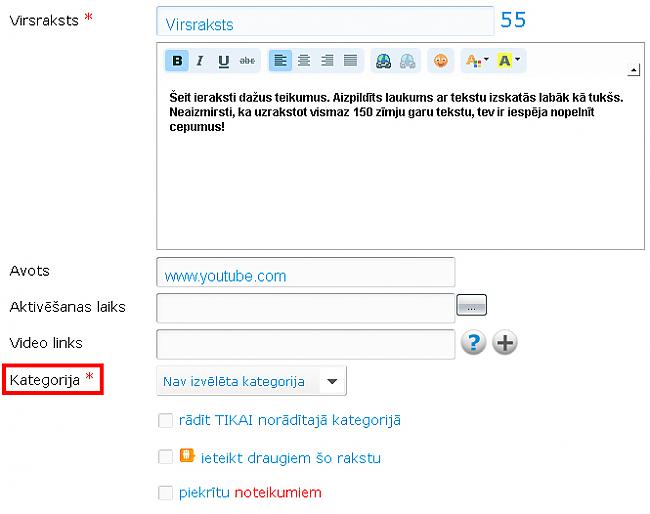Screen dimensions: 650x514
Task: Click the editor scroll up arrow
Action: click(633, 70)
